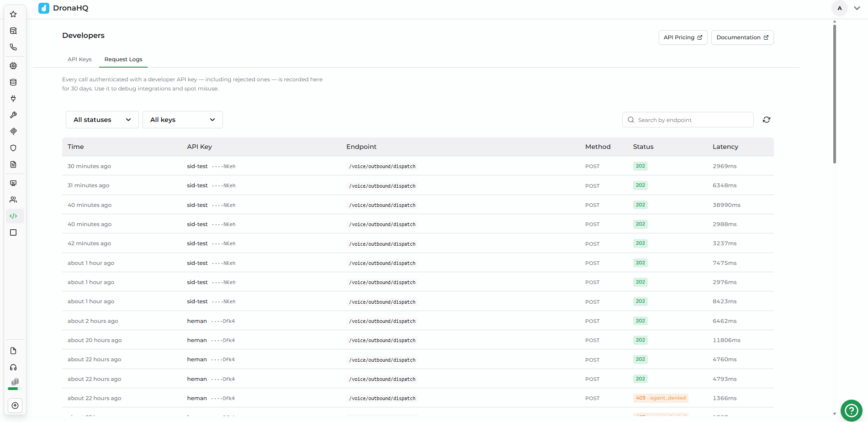868x422 pixels.
Task: Refresh the request logs list
Action: [767, 120]
